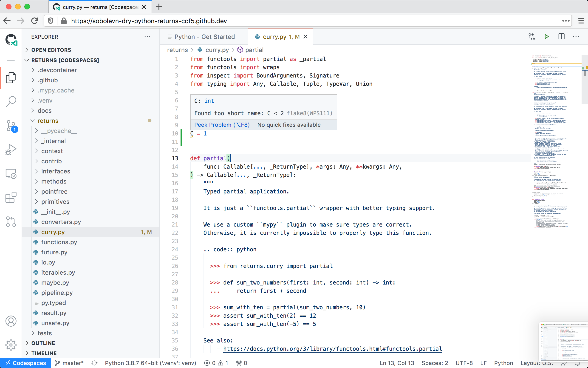The height and width of the screenshot is (368, 588).
Task: Expand the OPEN EDITORS section
Action: (x=90, y=50)
